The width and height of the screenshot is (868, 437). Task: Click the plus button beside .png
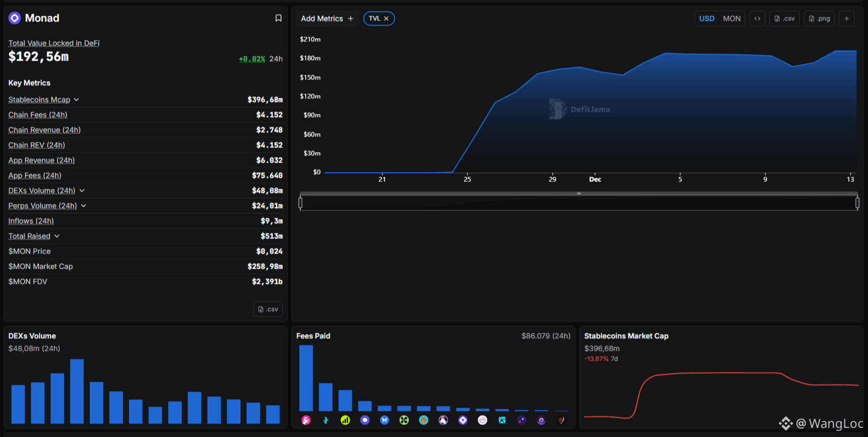coord(847,19)
